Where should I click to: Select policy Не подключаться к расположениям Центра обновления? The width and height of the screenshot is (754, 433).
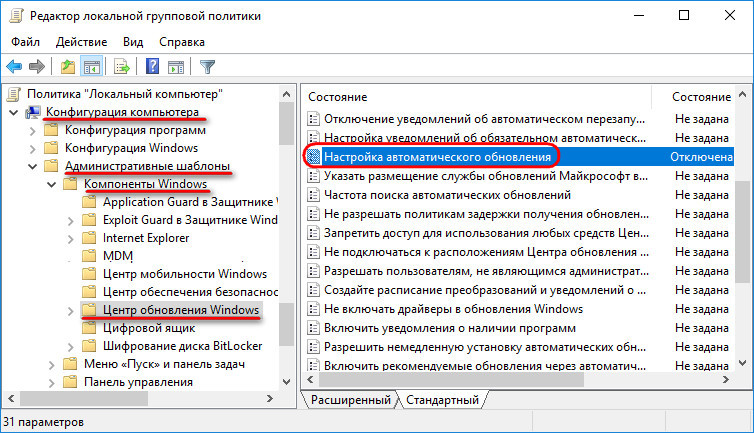coord(486,252)
